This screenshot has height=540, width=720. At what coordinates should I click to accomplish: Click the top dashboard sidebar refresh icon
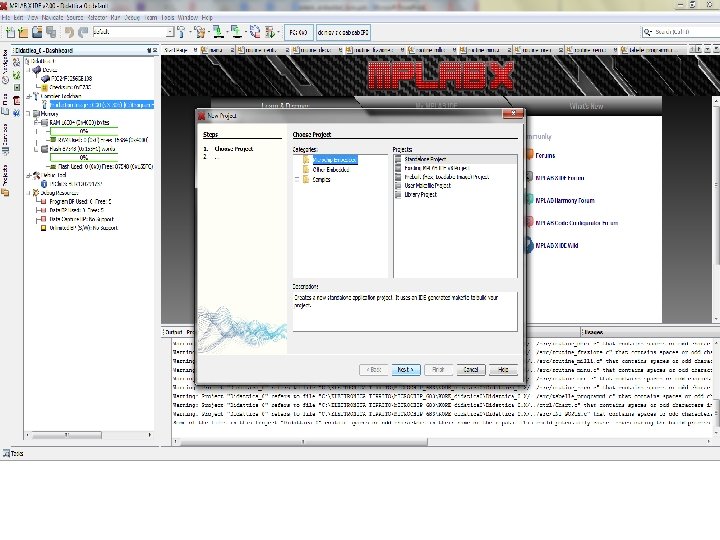pyautogui.click(x=17, y=62)
